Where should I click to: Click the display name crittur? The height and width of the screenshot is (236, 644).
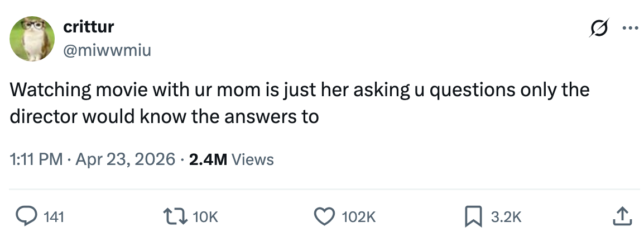pyautogui.click(x=88, y=27)
